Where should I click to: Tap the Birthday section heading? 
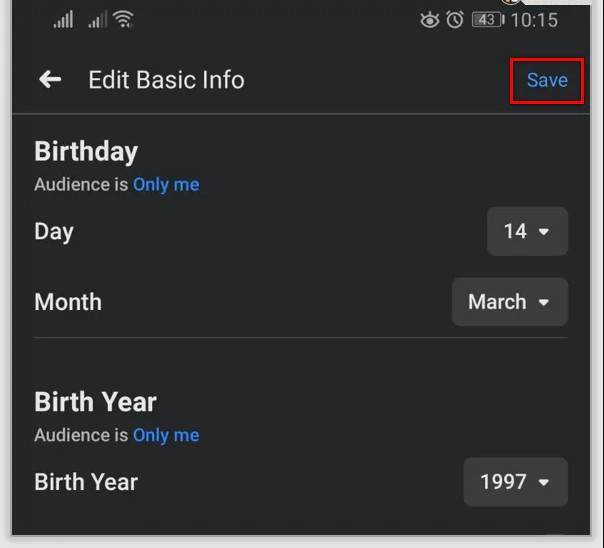[x=86, y=152]
